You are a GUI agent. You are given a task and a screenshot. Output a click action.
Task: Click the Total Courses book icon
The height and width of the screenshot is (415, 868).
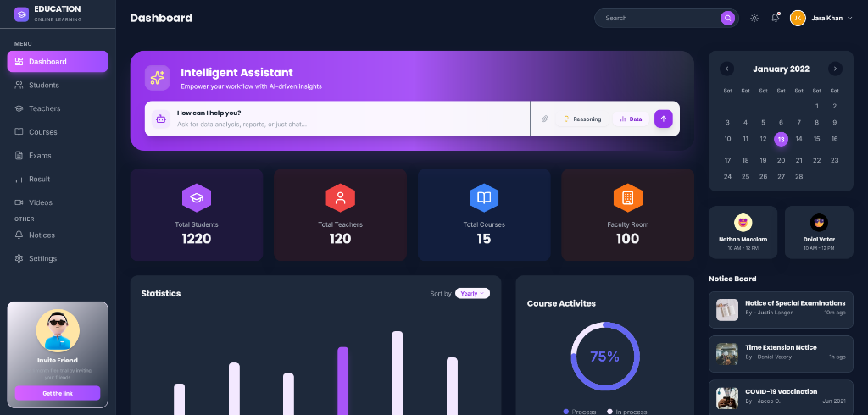[484, 197]
